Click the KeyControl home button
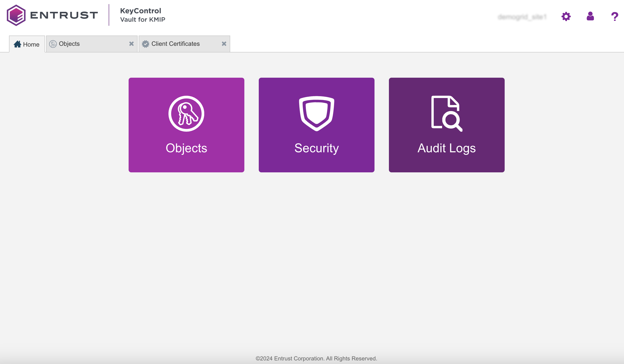624x364 pixels. 26,44
